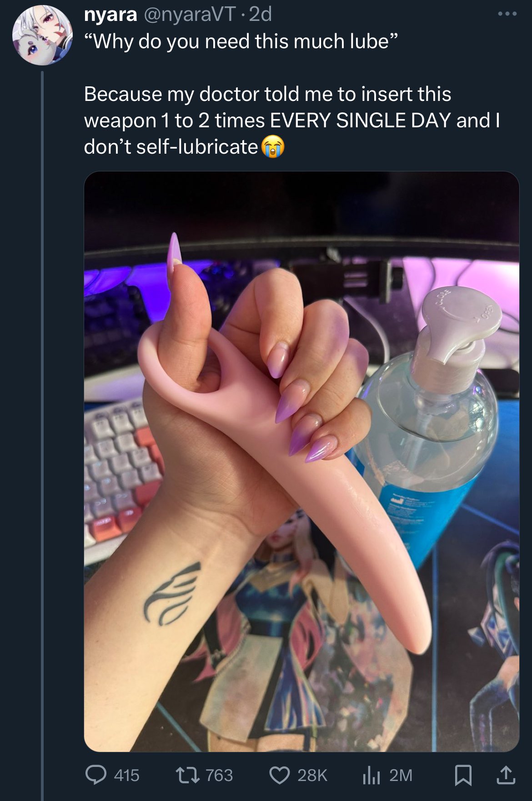Bookmark this post
Viewport: 532px width, 801px height.
tap(463, 775)
